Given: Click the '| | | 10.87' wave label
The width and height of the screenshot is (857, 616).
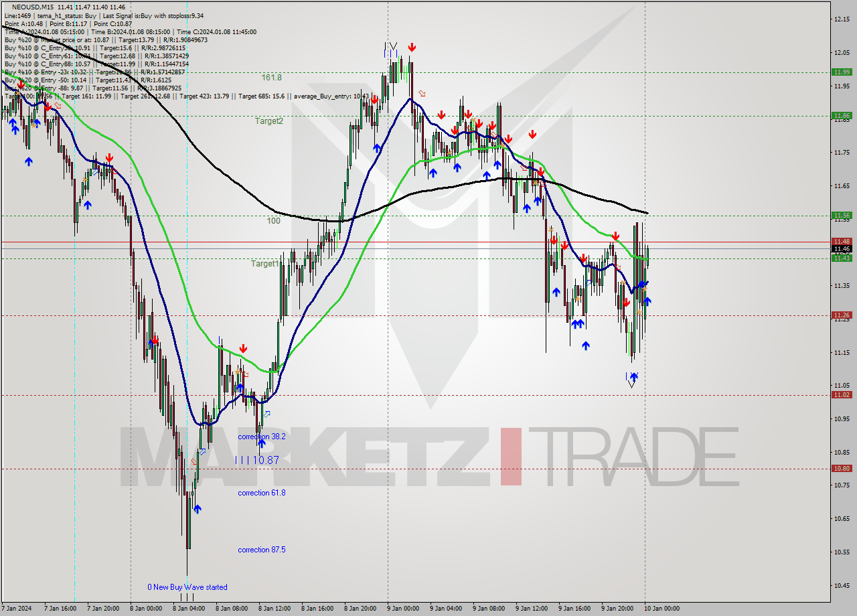Looking at the screenshot, I should click(257, 461).
